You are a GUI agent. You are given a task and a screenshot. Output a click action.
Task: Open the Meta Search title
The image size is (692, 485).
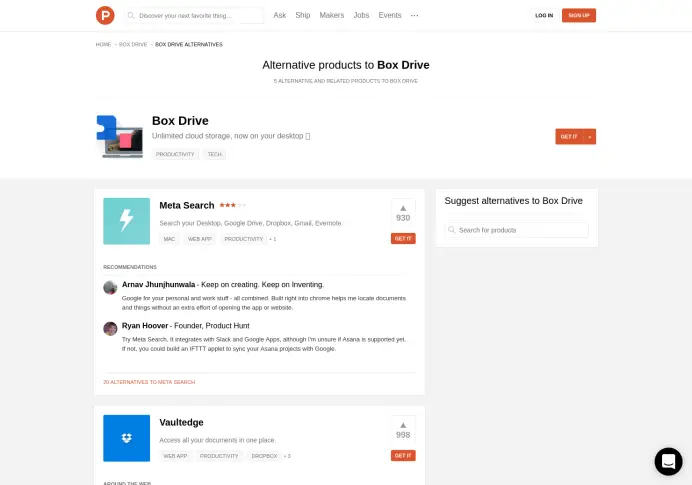tap(187, 205)
